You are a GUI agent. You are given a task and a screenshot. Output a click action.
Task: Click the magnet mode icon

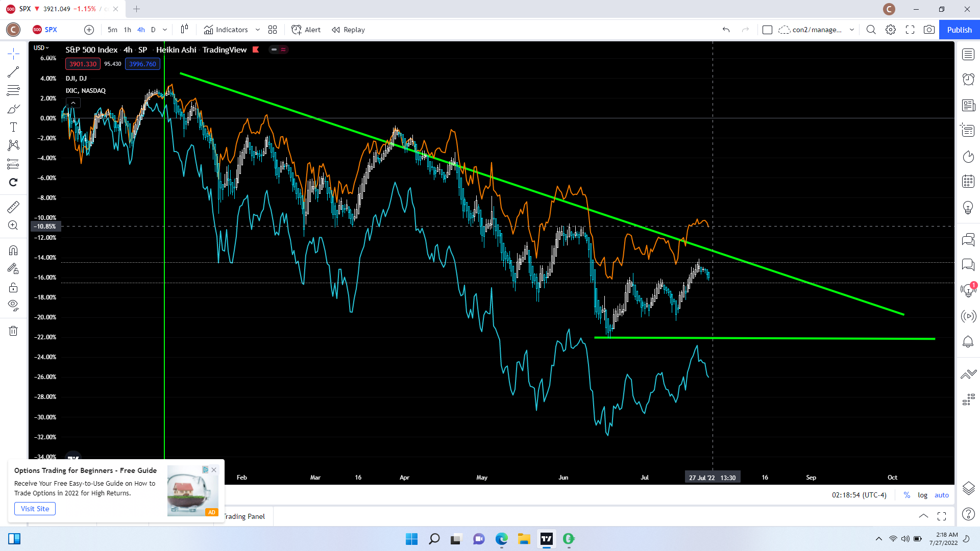click(13, 250)
